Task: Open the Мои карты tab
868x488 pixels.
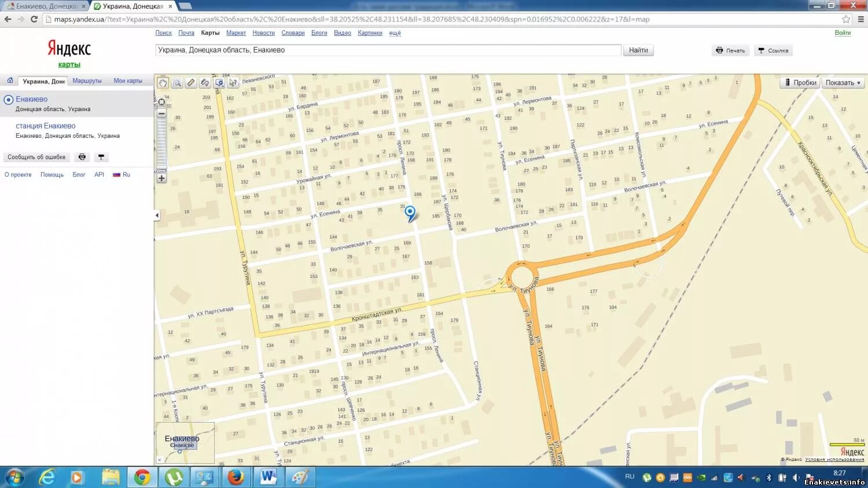Action: tap(128, 81)
